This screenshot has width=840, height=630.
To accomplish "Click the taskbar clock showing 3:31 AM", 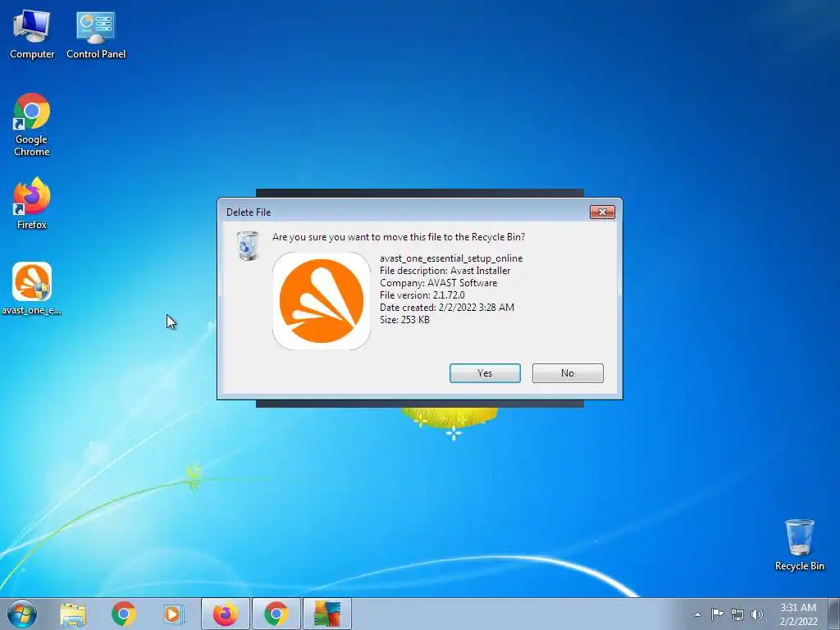I will pyautogui.click(x=798, y=614).
